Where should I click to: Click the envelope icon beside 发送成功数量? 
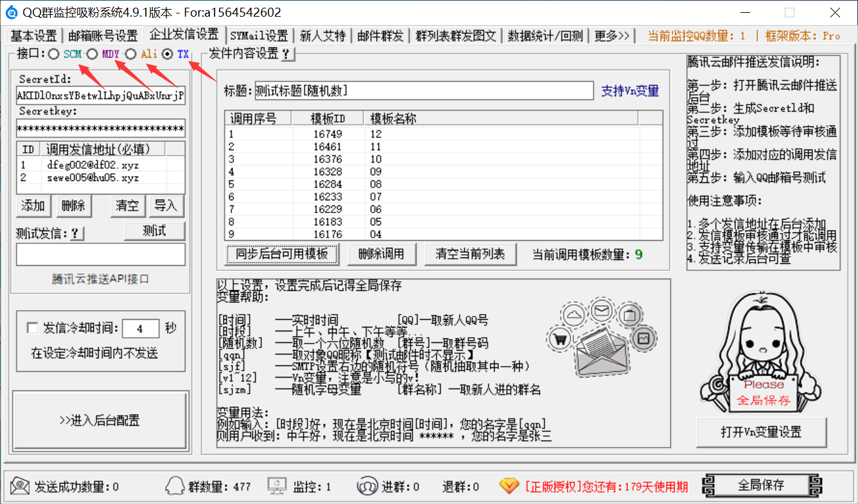click(x=20, y=486)
